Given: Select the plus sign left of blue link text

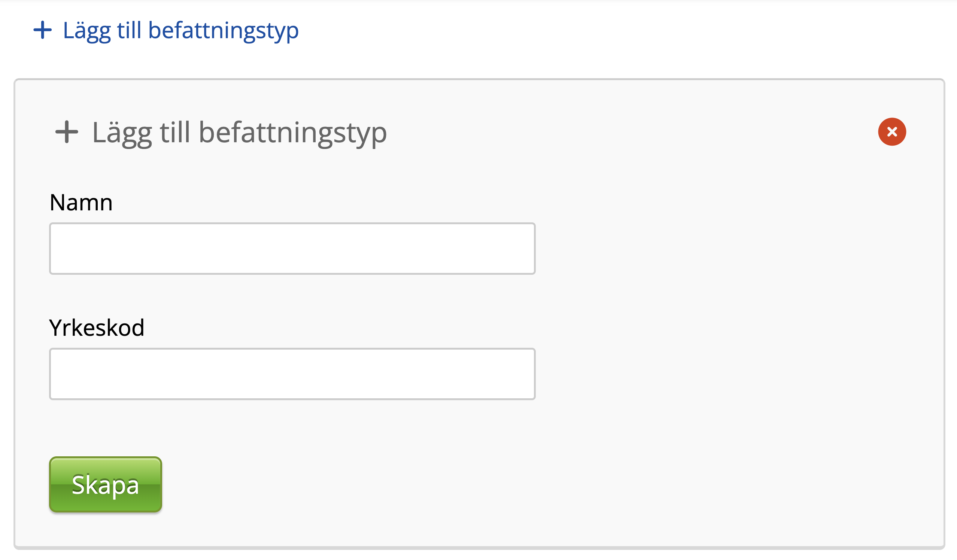Looking at the screenshot, I should click(x=43, y=30).
